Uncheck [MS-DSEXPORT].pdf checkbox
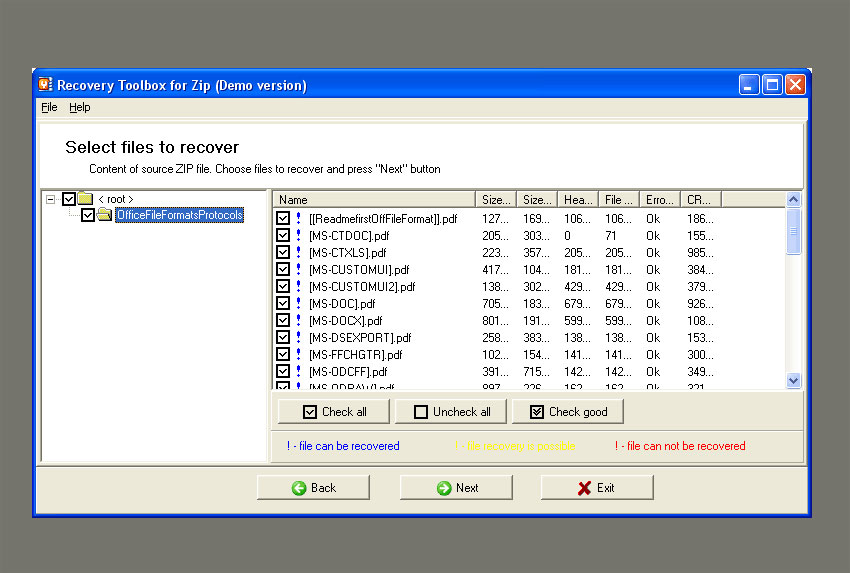 tap(283, 337)
